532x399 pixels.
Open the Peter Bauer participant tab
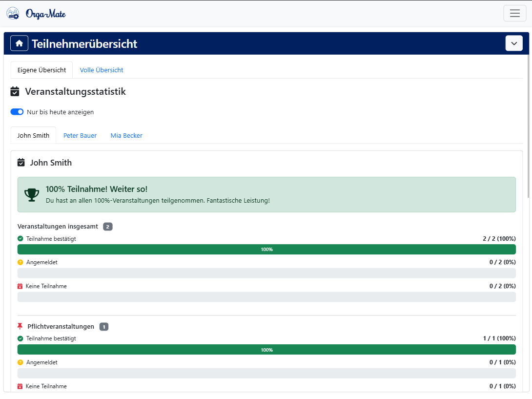(80, 135)
